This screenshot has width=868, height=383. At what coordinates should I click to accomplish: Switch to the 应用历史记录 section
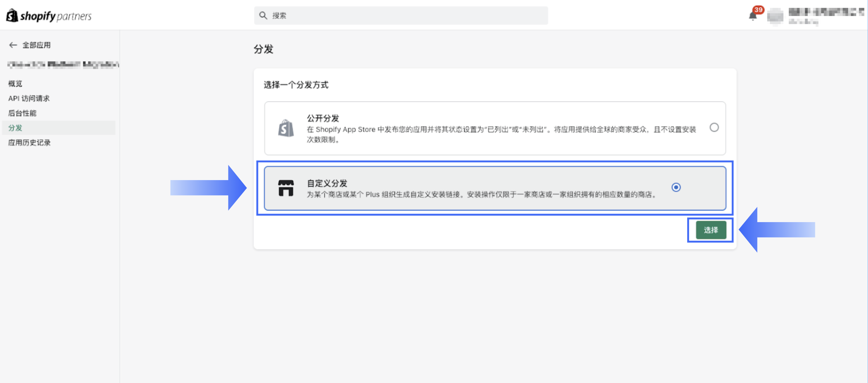(29, 143)
